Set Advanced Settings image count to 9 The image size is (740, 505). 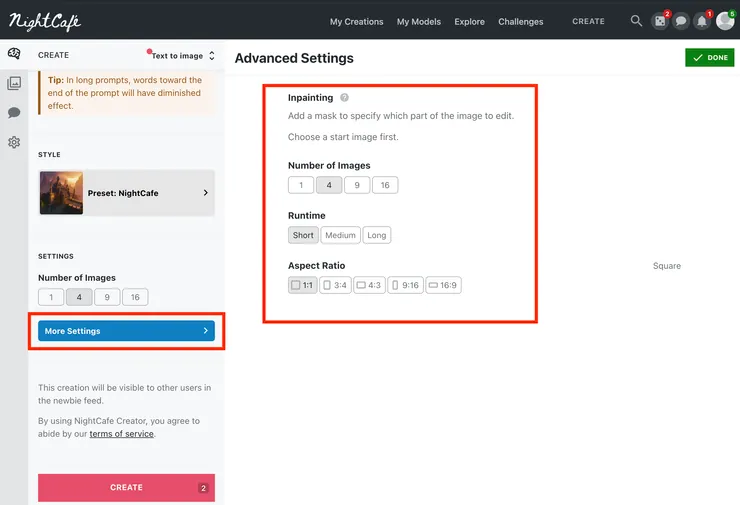pos(357,185)
